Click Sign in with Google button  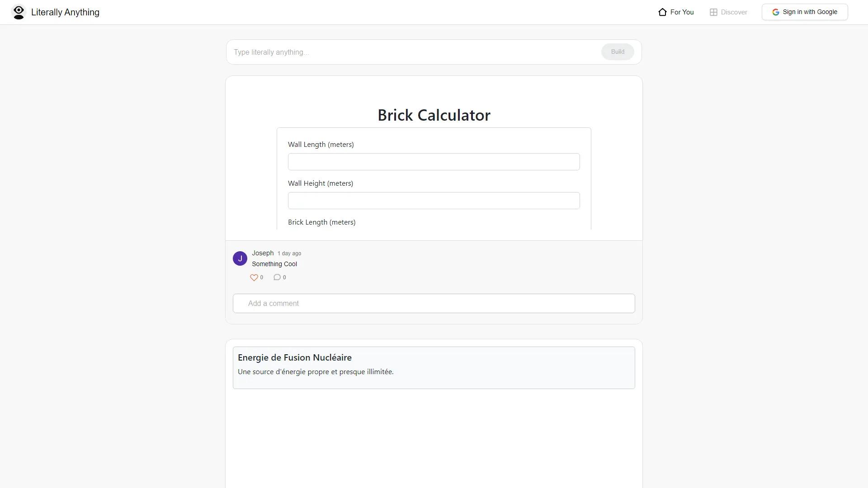point(805,12)
